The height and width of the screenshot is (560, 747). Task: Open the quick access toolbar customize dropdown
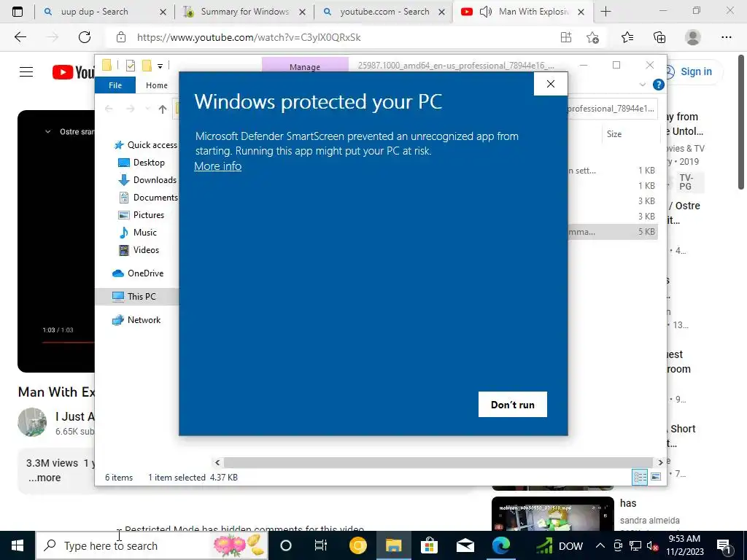coord(160,66)
